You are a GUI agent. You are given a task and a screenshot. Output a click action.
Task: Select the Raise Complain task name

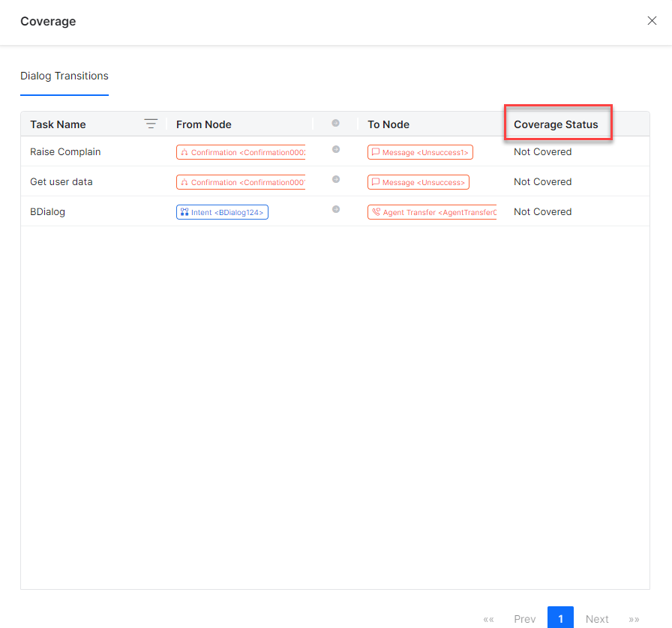[65, 152]
